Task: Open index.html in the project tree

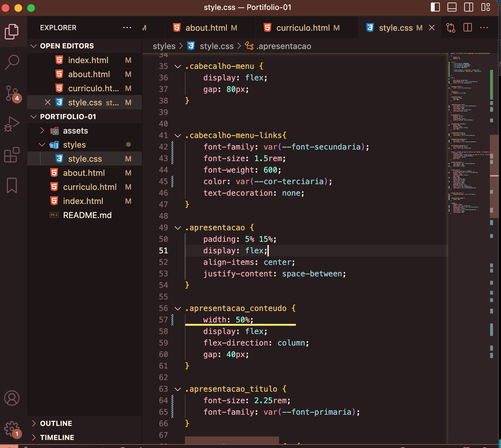Action: click(x=85, y=201)
